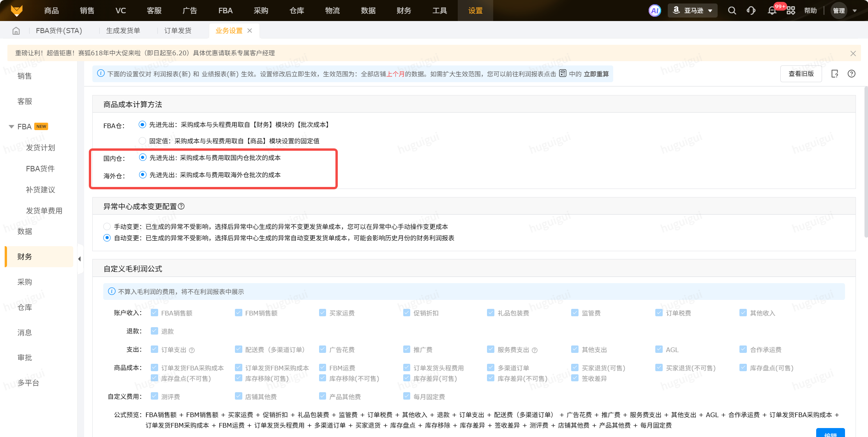Image resolution: width=868 pixels, height=437 pixels.
Task: Open the apps grid icon
Action: 791,11
